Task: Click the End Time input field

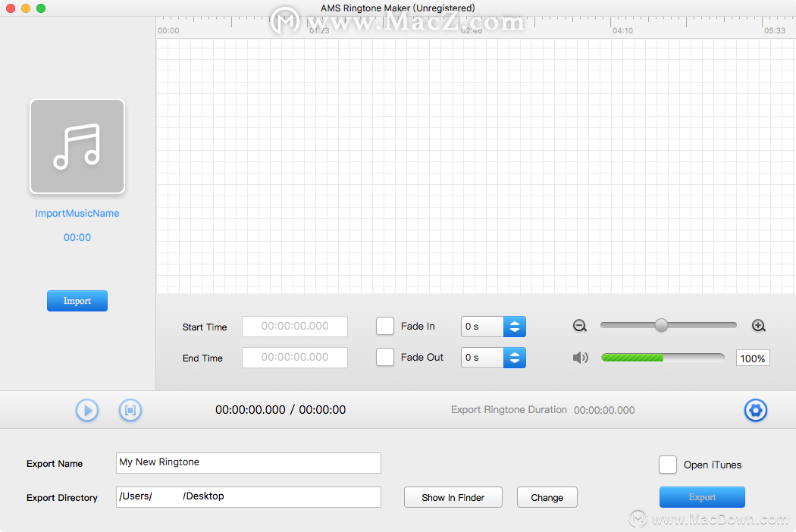Action: pos(295,358)
